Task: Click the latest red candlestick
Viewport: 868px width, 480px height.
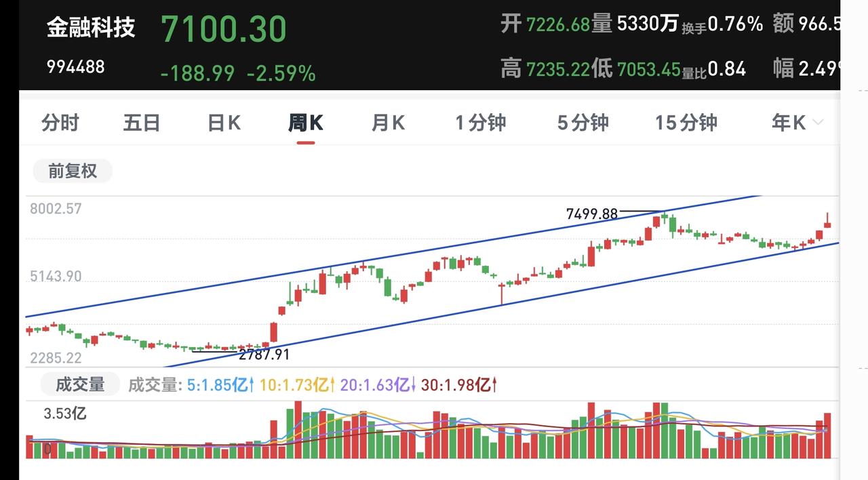Action: [x=827, y=221]
